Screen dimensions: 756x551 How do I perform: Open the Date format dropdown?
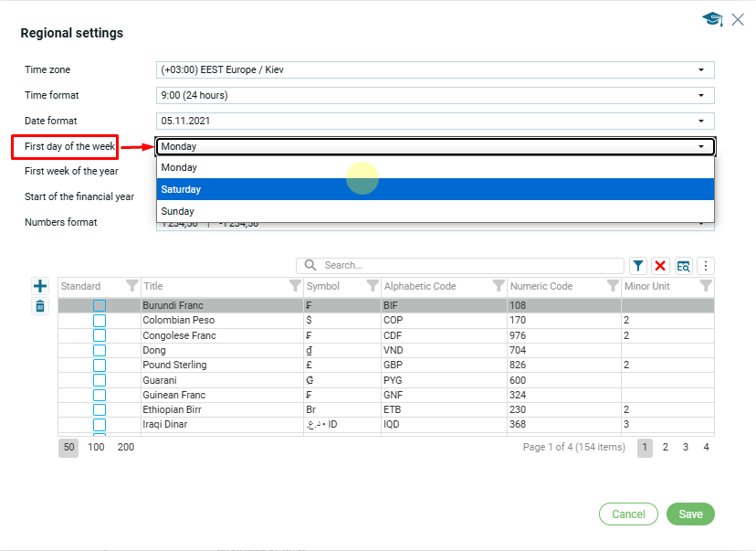700,121
